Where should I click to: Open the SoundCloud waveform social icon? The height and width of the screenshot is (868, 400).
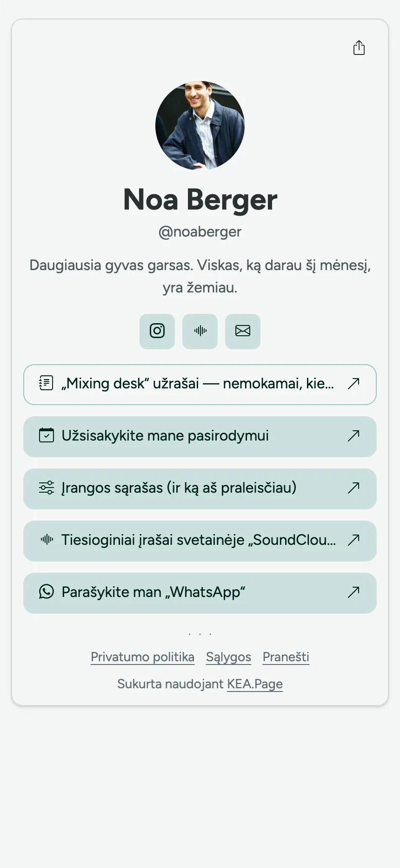200,331
